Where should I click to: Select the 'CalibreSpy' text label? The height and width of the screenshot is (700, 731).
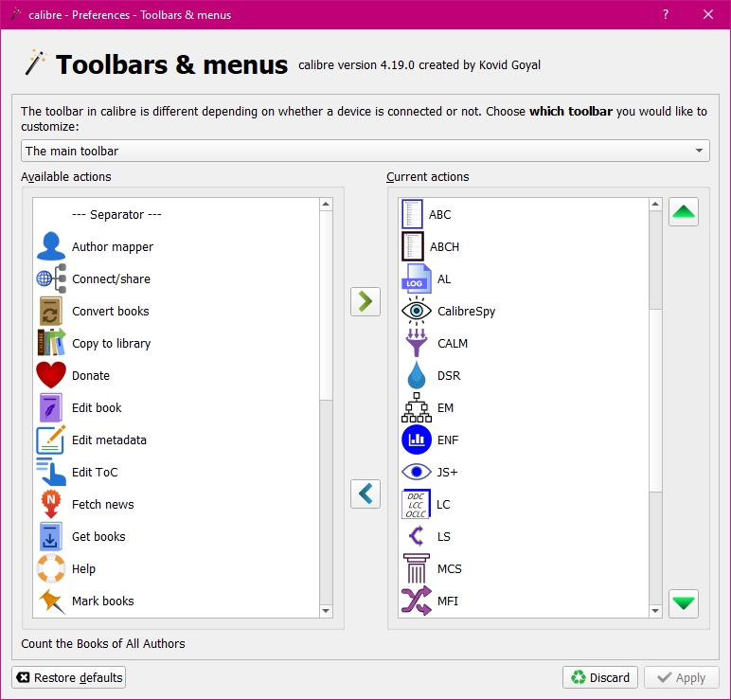pyautogui.click(x=466, y=311)
